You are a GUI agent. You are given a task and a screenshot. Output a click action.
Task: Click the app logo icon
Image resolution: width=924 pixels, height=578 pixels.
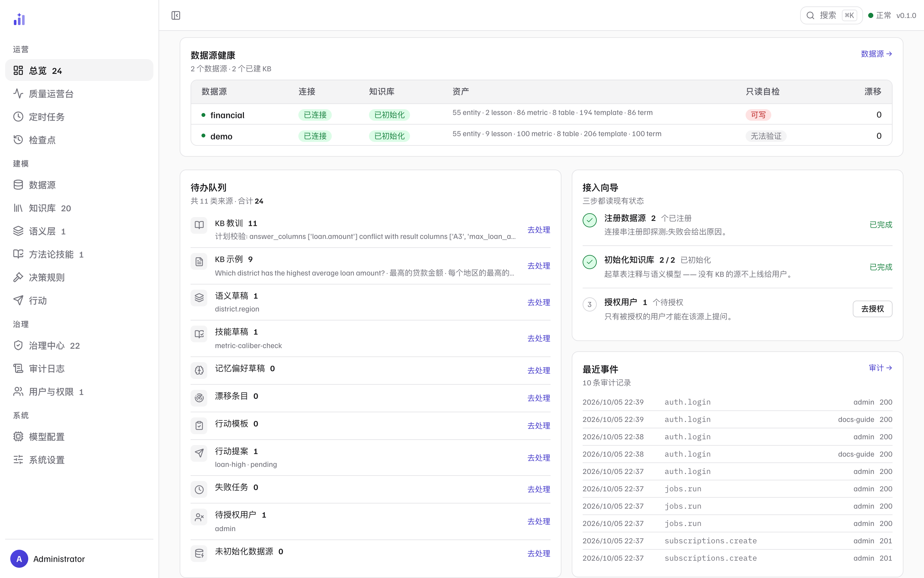[x=19, y=19]
